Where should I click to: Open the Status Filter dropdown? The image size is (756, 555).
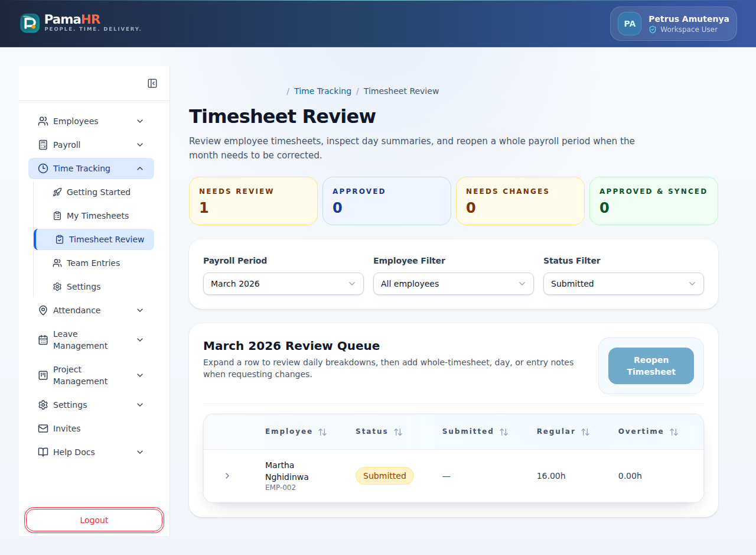pyautogui.click(x=624, y=284)
